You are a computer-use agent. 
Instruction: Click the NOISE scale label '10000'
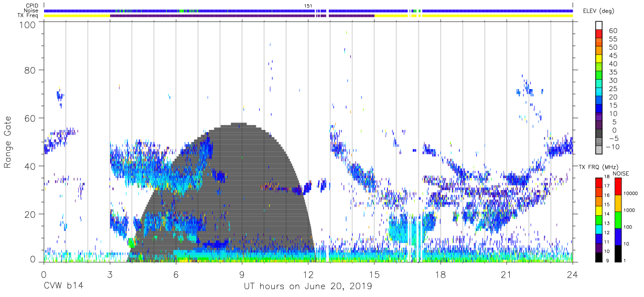(632, 194)
